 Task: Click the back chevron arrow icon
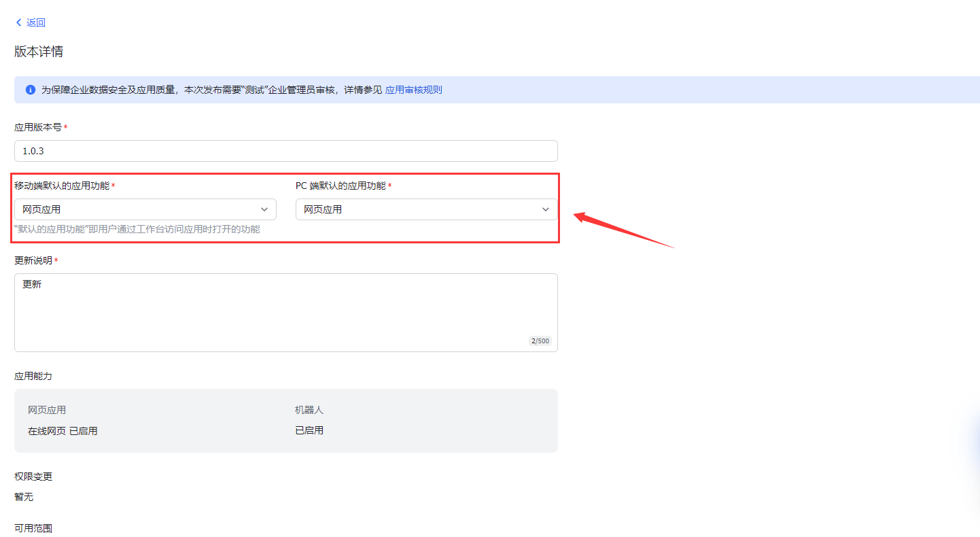(18, 22)
